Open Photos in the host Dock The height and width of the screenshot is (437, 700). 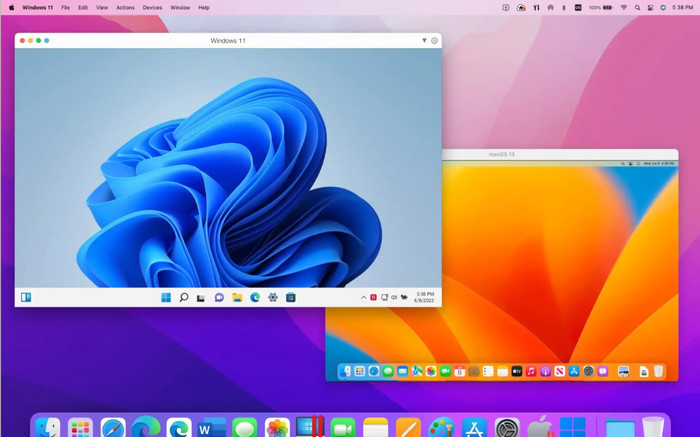[x=277, y=428]
